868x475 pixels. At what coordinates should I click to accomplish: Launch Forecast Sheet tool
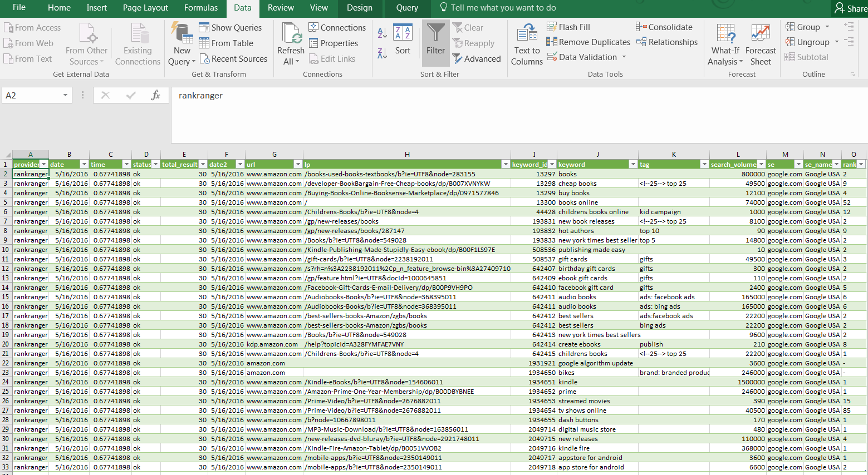point(760,44)
